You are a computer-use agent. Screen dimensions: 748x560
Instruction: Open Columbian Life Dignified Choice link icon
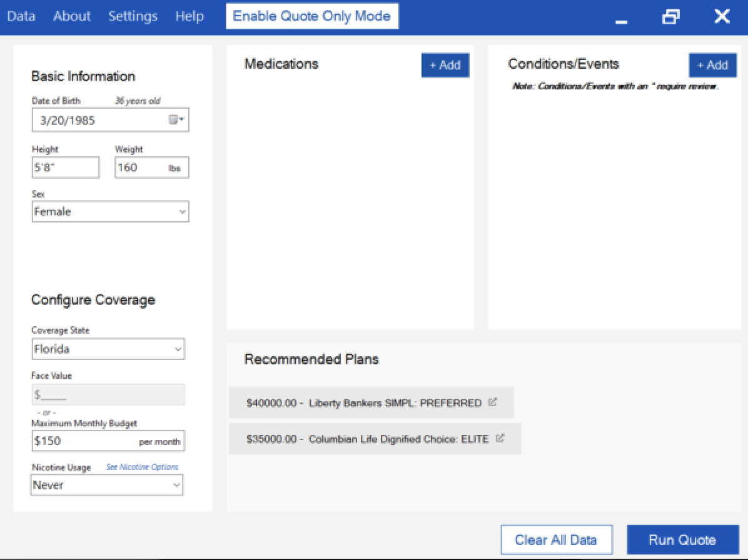pyautogui.click(x=500, y=438)
